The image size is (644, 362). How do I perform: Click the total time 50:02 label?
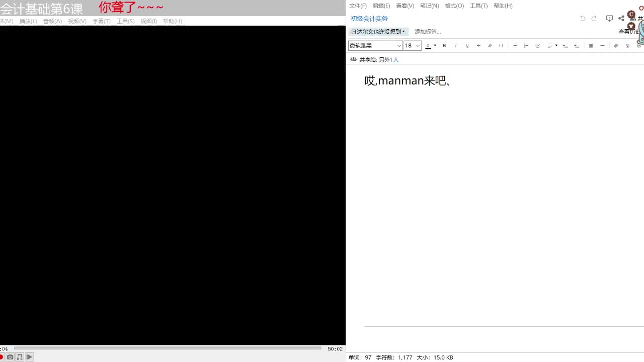click(x=335, y=348)
